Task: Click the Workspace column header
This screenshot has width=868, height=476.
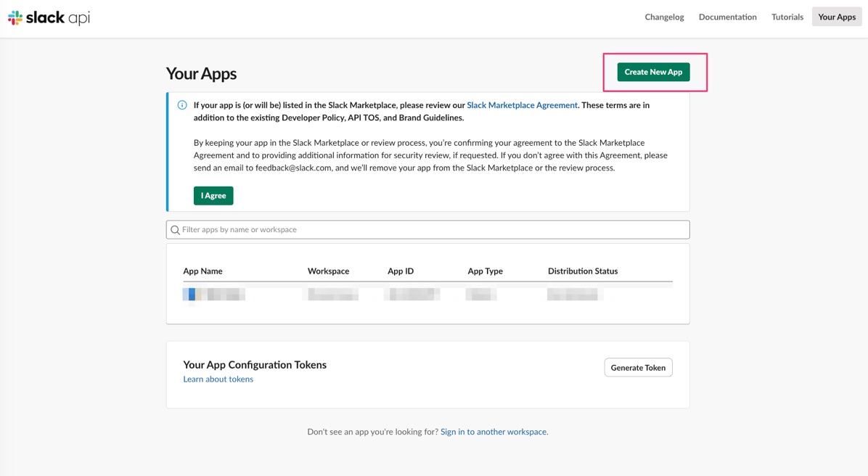Action: click(328, 271)
